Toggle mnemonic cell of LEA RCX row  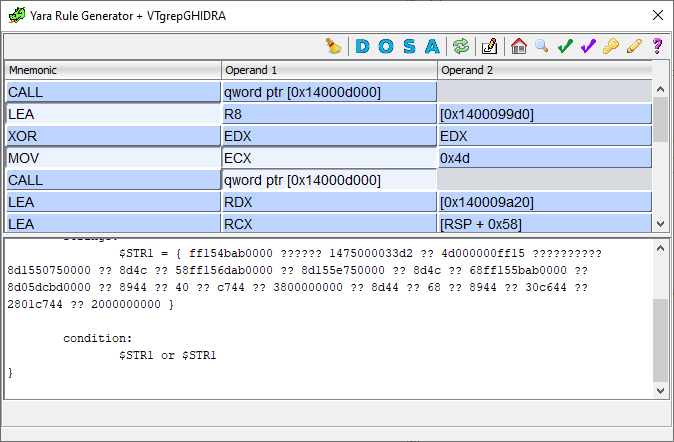[113, 223]
